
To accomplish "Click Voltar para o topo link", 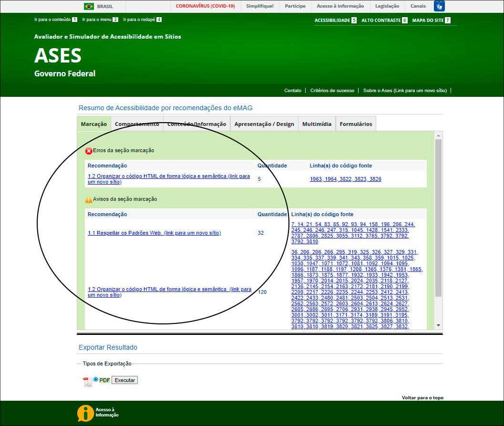I will (x=422, y=397).
